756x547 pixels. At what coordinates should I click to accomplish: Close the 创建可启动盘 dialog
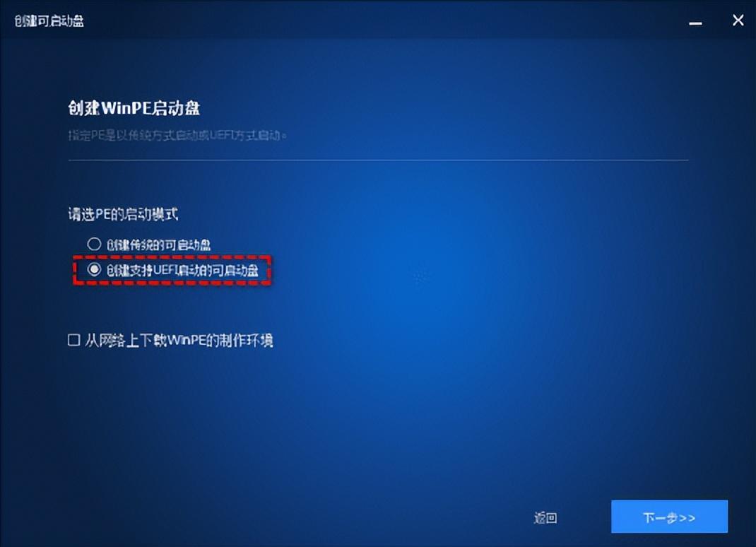click(738, 20)
